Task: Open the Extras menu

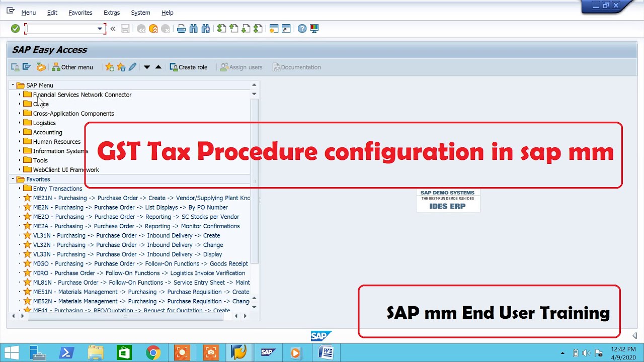Action: [112, 13]
